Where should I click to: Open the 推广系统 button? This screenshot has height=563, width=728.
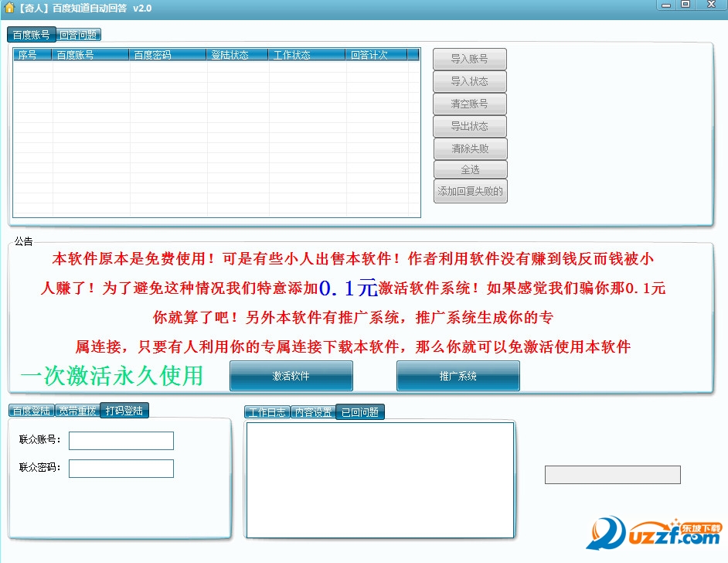[x=458, y=376]
